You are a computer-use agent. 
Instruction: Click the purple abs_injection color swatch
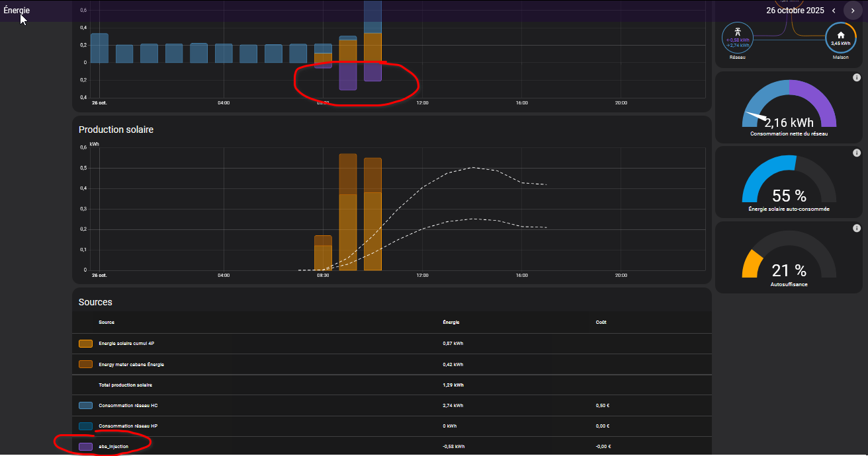[x=85, y=447]
